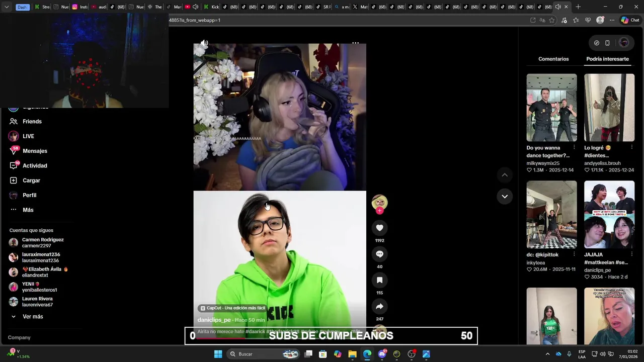This screenshot has height=362, width=644.
Task: Follow the creator using the red plus badge
Action: tap(379, 211)
